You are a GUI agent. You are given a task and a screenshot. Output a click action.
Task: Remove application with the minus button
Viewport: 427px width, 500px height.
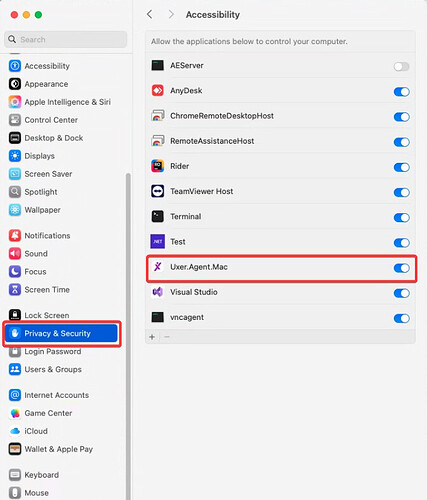167,337
